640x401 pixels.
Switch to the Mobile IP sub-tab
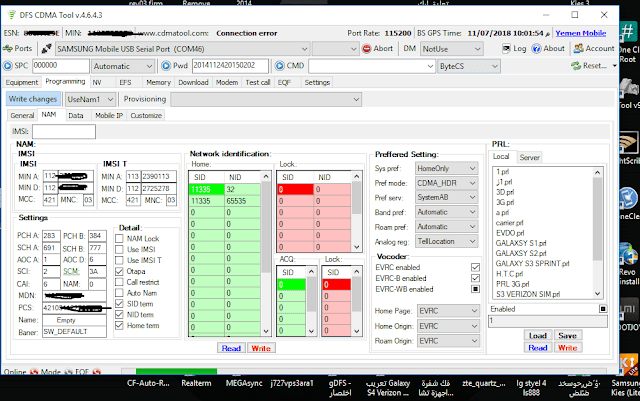[x=109, y=116]
